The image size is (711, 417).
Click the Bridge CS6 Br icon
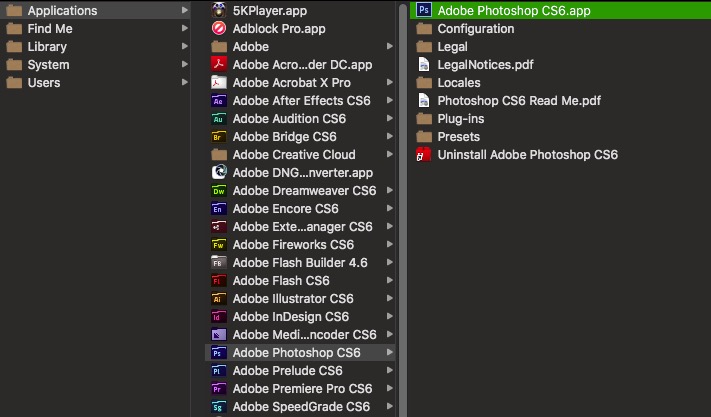219,136
